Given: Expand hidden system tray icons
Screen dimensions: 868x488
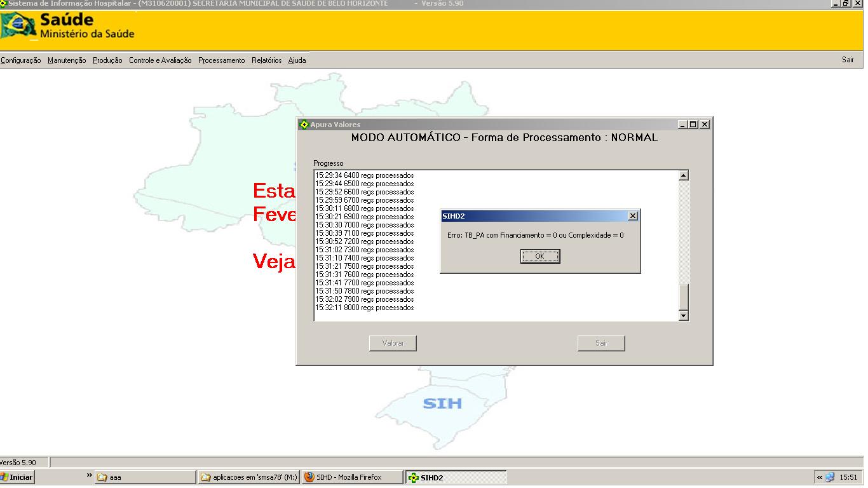Looking at the screenshot, I should 820,477.
